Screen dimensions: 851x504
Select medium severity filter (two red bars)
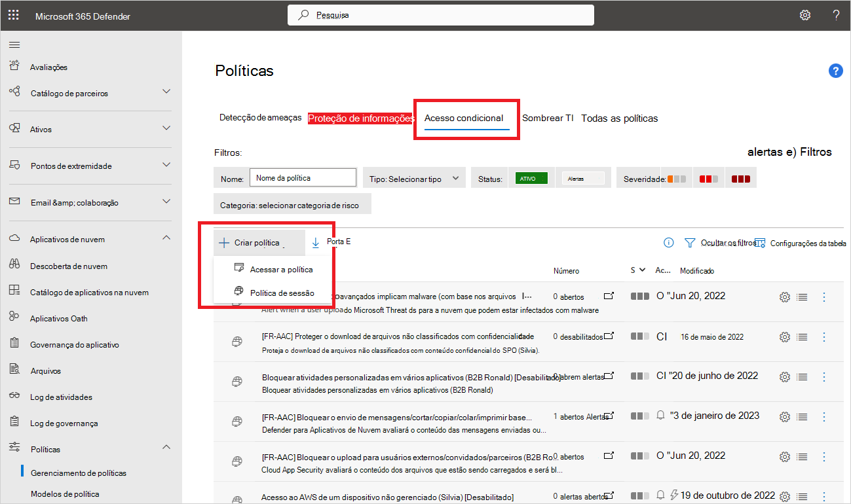[x=709, y=179]
